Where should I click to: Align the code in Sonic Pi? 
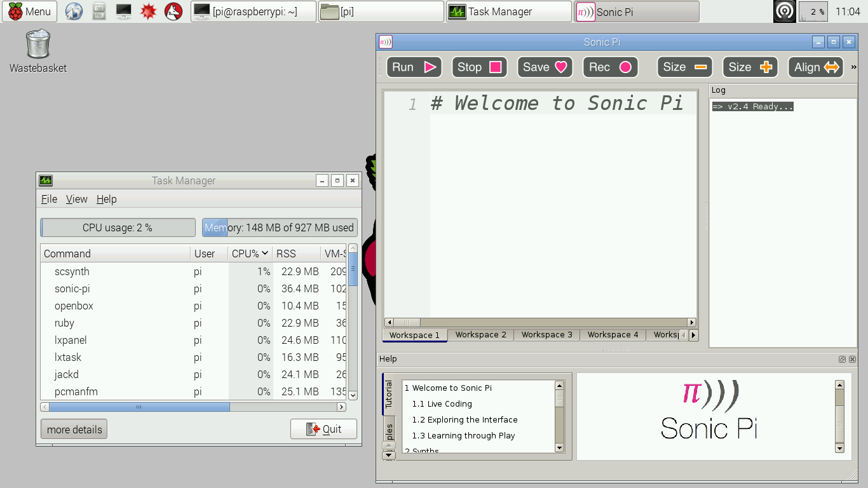[x=816, y=67]
